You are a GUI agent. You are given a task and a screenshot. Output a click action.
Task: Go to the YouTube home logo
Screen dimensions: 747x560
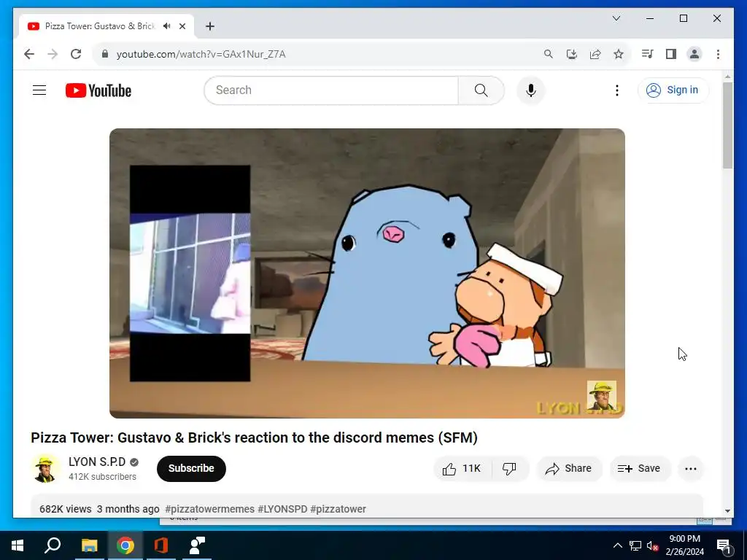coord(98,90)
